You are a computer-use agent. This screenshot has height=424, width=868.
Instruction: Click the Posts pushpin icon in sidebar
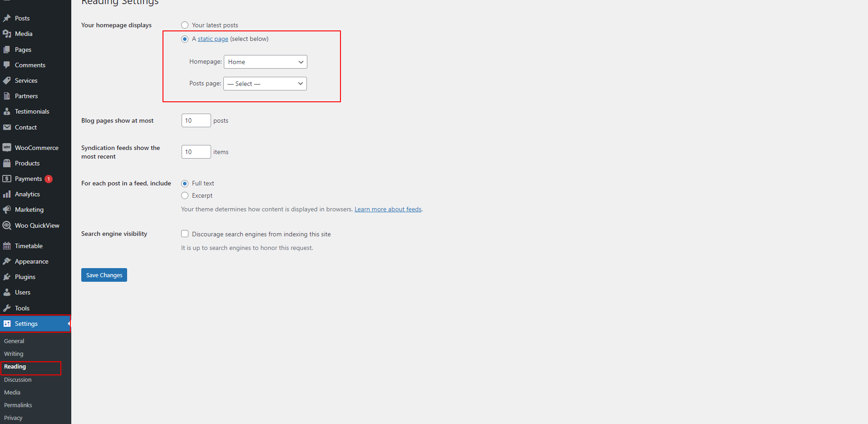point(7,18)
